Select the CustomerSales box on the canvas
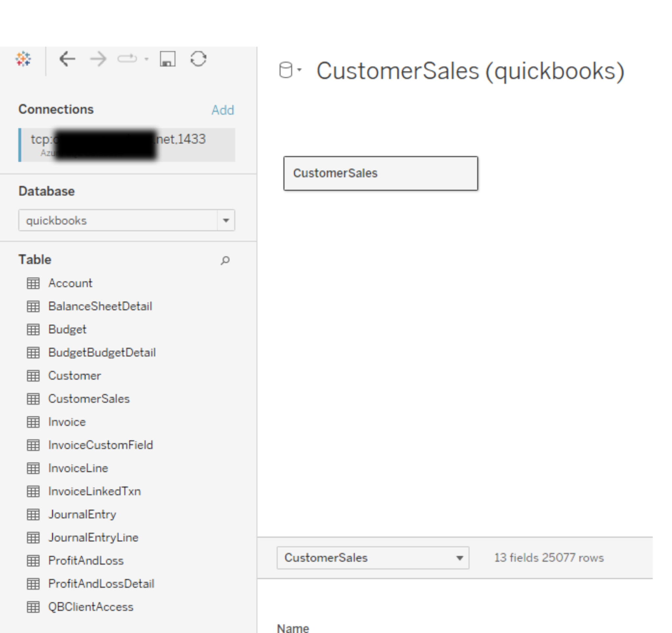This screenshot has width=672, height=633. click(x=381, y=173)
